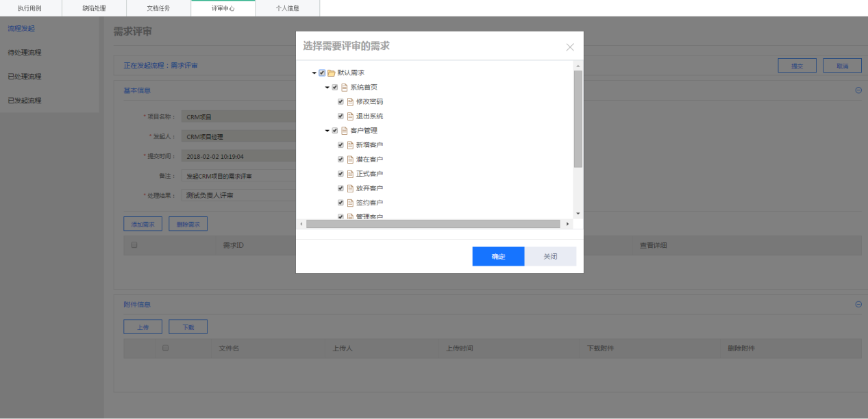This screenshot has width=868, height=419.
Task: Click the folder icon beside 默认需求
Action: click(x=331, y=73)
